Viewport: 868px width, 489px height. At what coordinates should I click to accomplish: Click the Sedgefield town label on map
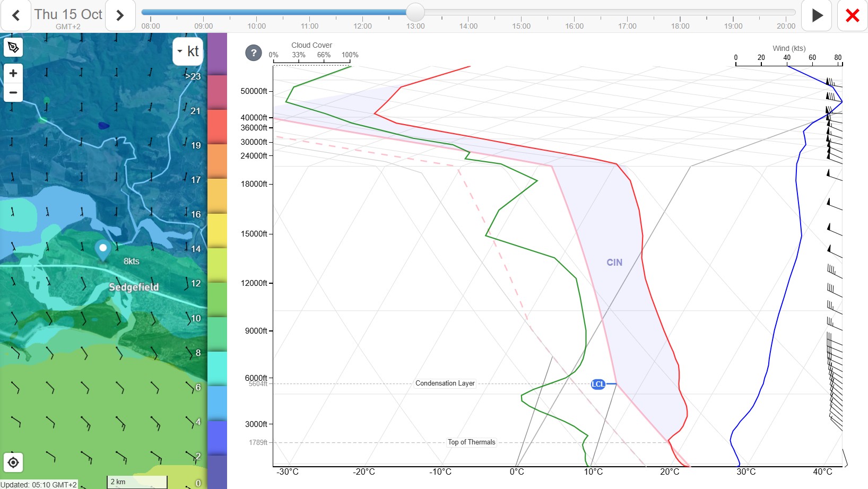pyautogui.click(x=134, y=287)
